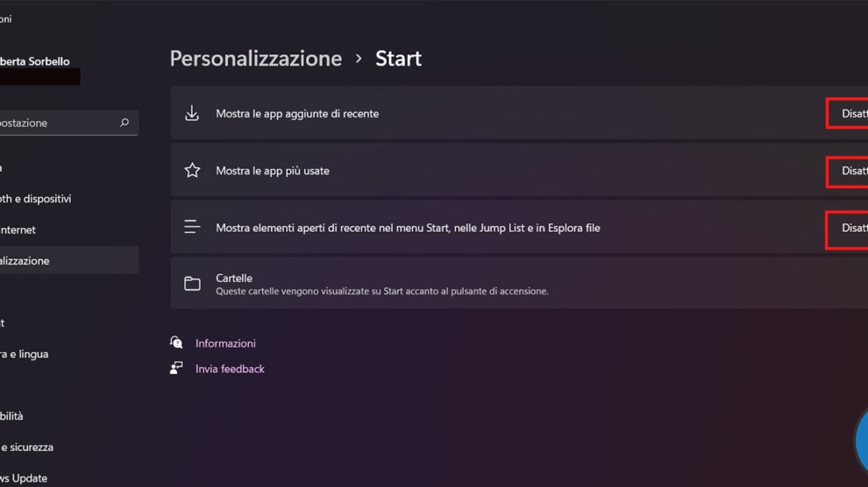Select the highlighted Personalizzazione sidebar item

(x=35, y=261)
